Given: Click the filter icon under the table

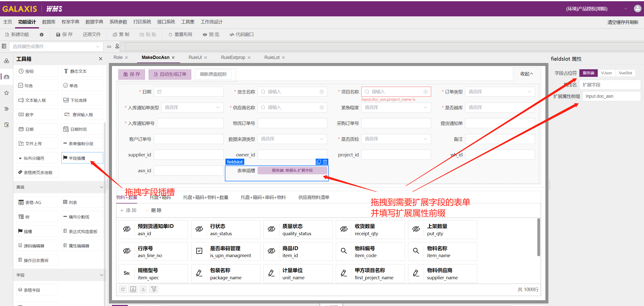Looking at the screenshot, I should [154, 289].
